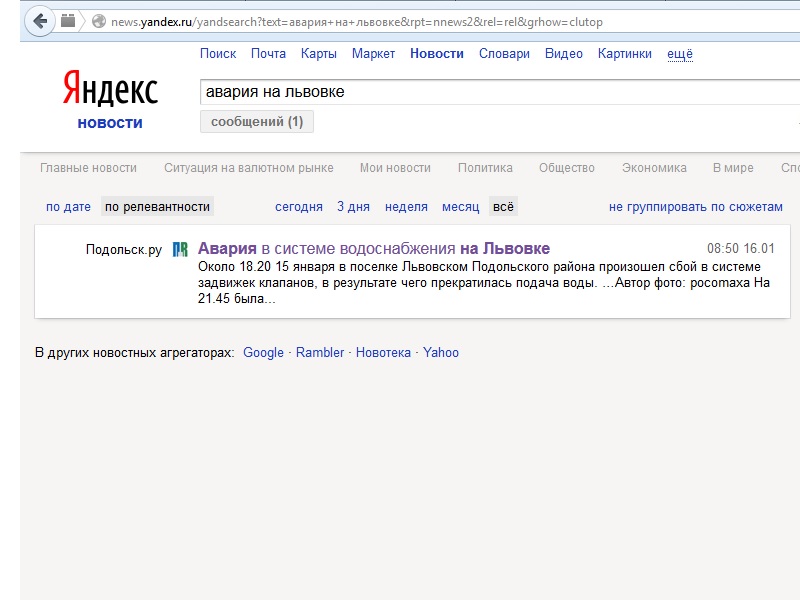Click the сообщений (1) button

(257, 122)
